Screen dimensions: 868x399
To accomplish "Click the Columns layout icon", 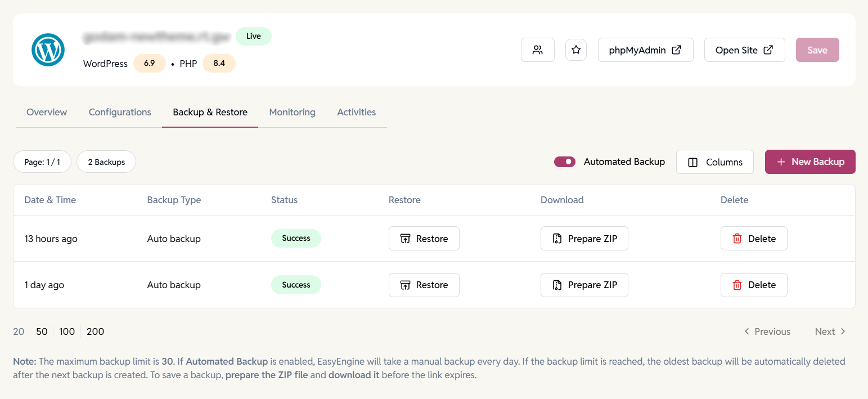I will click(692, 162).
